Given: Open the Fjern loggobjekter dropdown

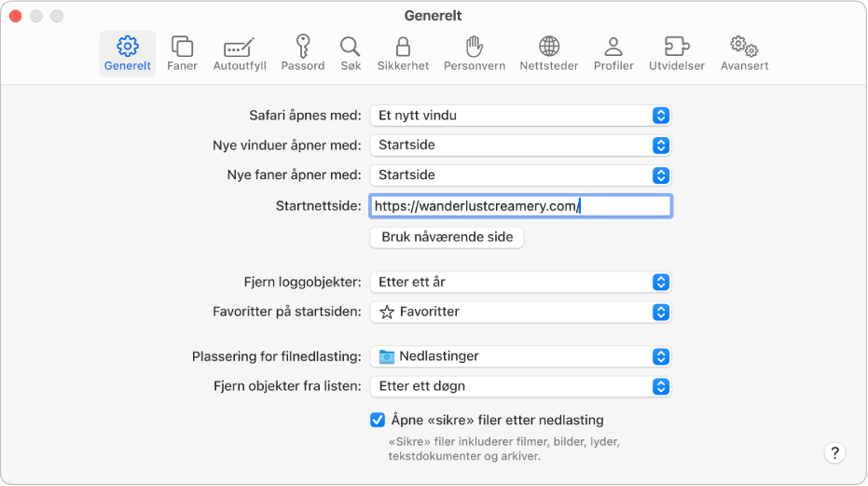Looking at the screenshot, I should point(520,282).
